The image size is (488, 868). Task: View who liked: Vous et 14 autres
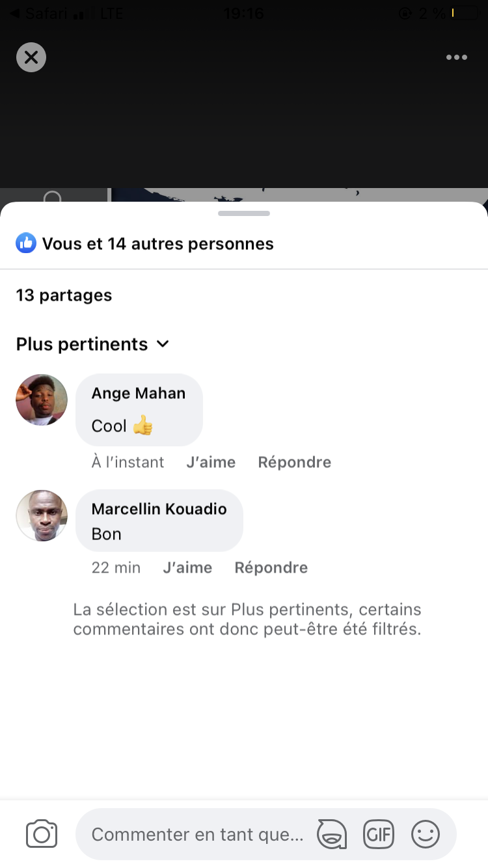point(157,243)
